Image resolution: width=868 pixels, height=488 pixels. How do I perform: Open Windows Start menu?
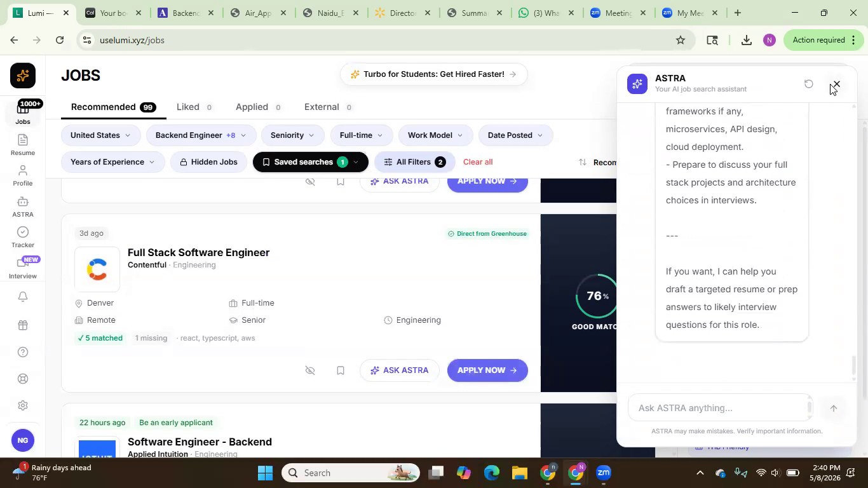(x=265, y=473)
